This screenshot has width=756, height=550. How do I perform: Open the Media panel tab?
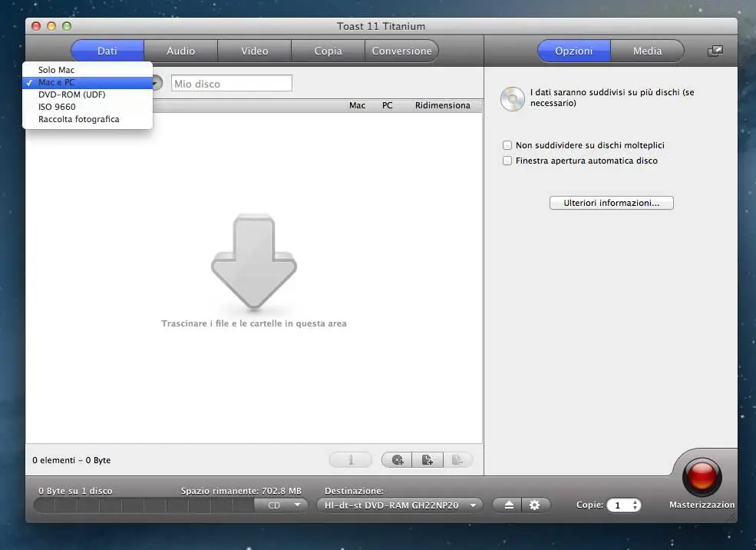click(647, 51)
